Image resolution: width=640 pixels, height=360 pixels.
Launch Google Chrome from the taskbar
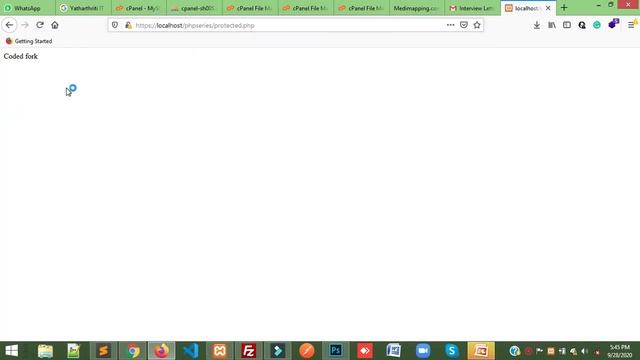(133, 351)
